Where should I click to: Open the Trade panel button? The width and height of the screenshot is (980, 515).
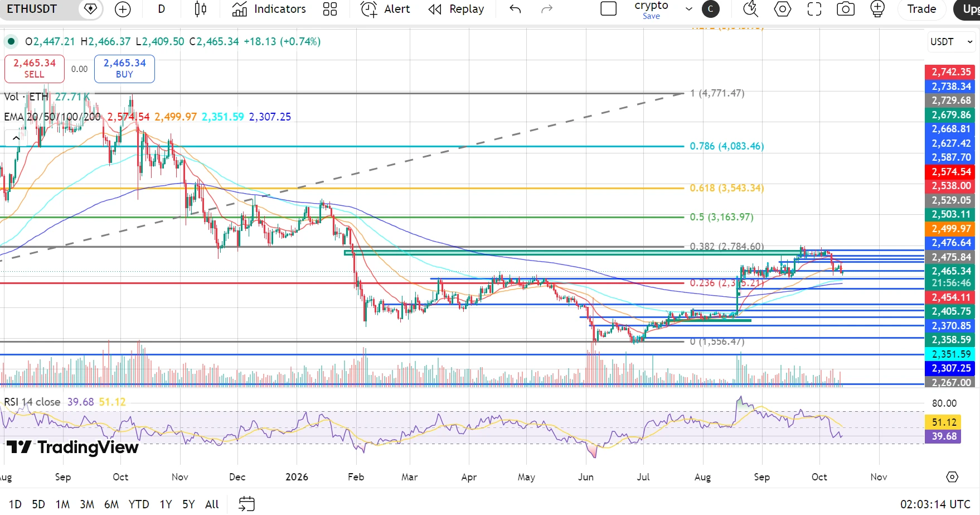coord(921,9)
